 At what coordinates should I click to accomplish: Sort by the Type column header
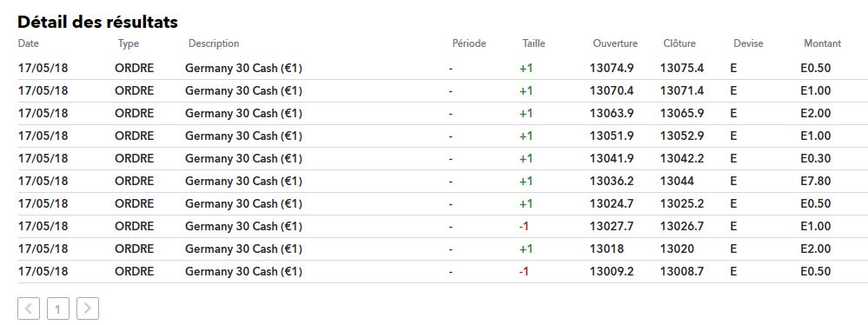[x=129, y=43]
